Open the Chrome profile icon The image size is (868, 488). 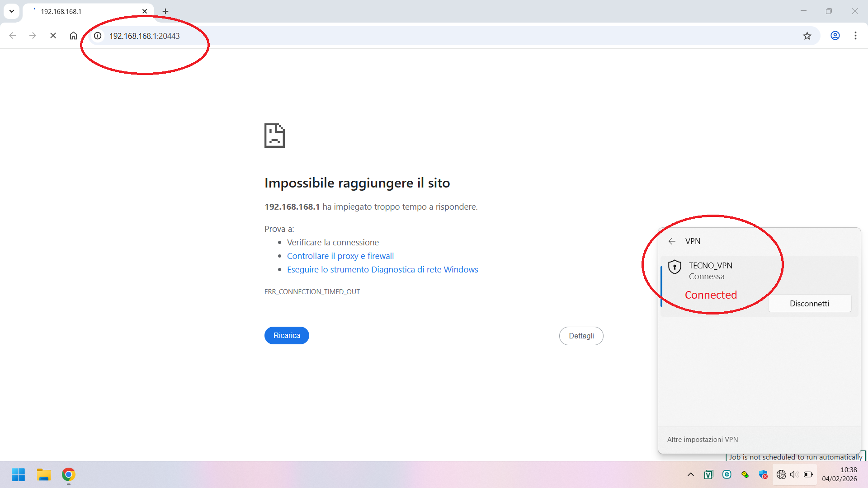click(x=835, y=36)
